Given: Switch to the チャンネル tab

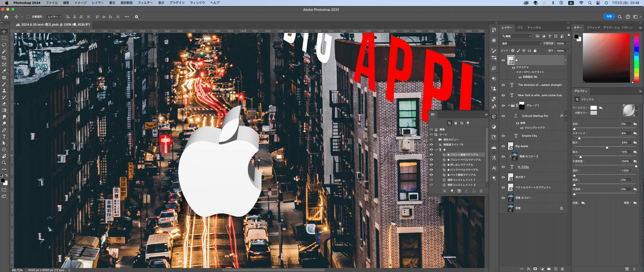Looking at the screenshot, I should (x=535, y=27).
